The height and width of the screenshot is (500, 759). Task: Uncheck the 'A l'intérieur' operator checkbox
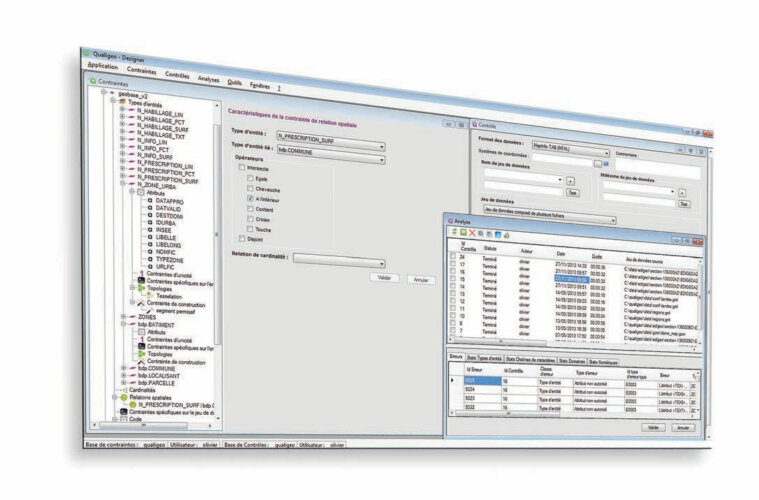(250, 198)
